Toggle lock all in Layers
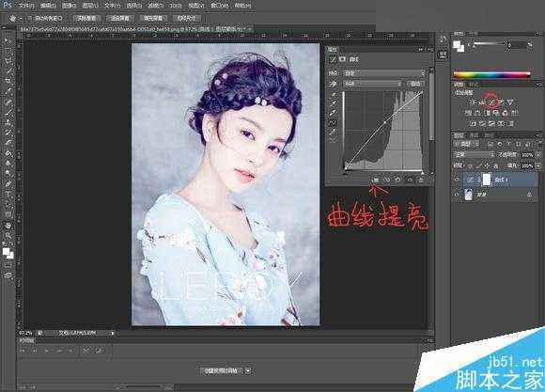The height and width of the screenshot is (392, 545). 495,165
